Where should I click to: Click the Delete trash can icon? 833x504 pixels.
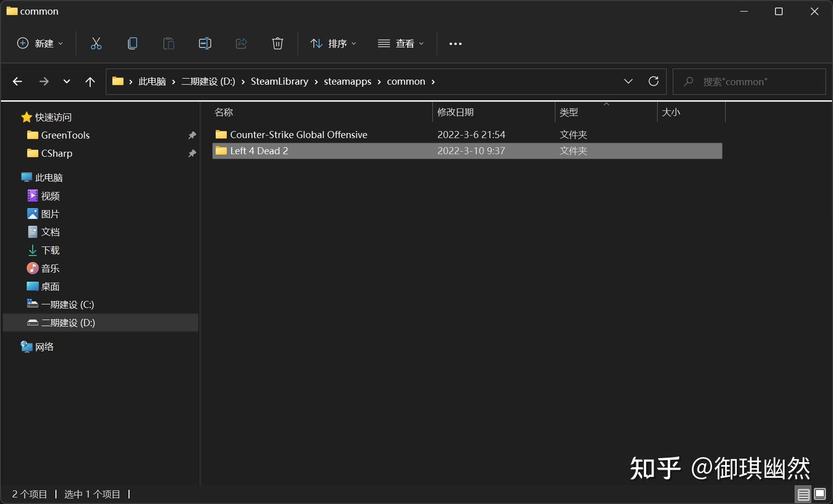click(278, 43)
